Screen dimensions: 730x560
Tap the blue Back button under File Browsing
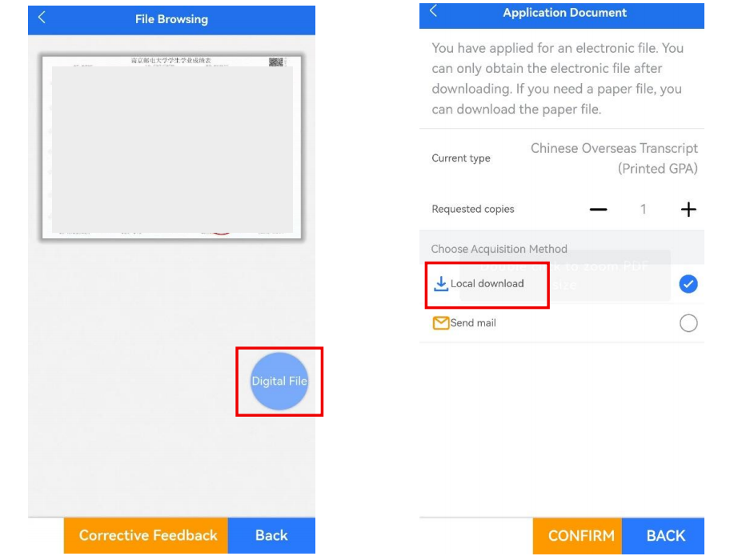coord(271,535)
